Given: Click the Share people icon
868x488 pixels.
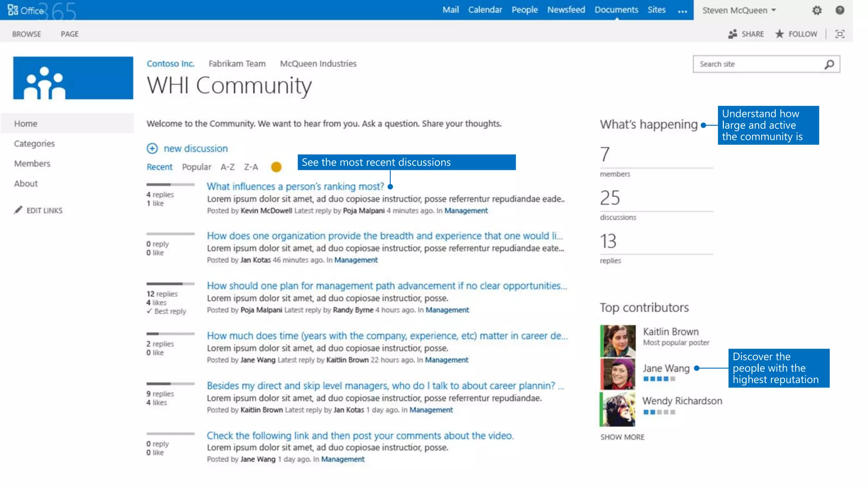Looking at the screenshot, I should click(733, 34).
